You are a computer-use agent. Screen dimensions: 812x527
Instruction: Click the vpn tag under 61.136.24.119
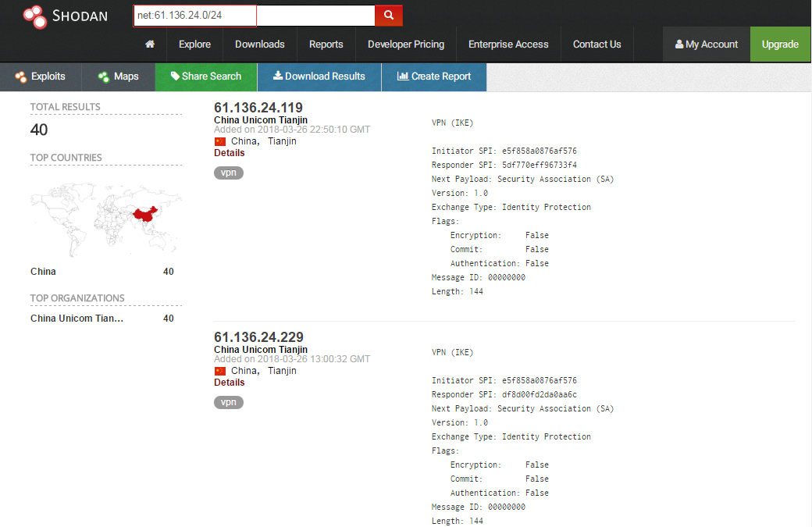click(x=228, y=173)
